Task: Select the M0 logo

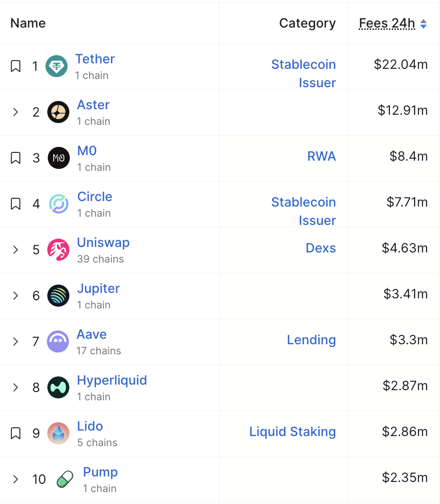Action: pos(58,158)
